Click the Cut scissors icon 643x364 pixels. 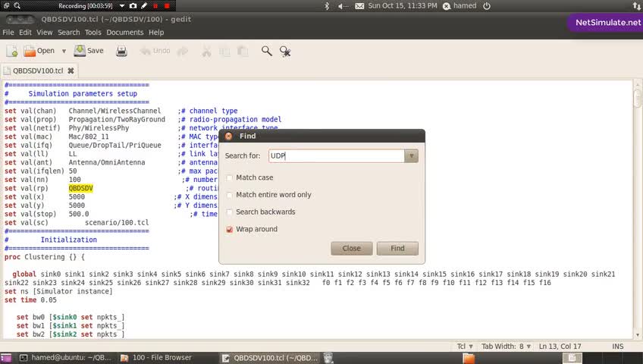pyautogui.click(x=206, y=52)
